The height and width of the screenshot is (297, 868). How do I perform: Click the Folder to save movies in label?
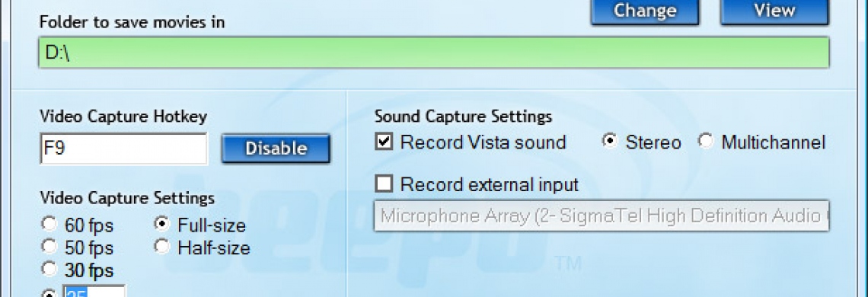tap(132, 22)
